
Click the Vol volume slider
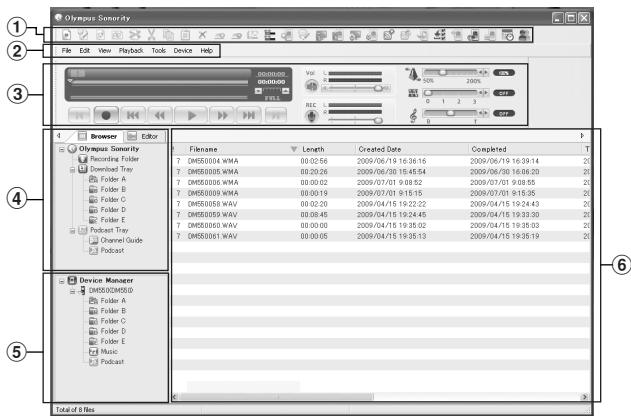[x=356, y=88]
